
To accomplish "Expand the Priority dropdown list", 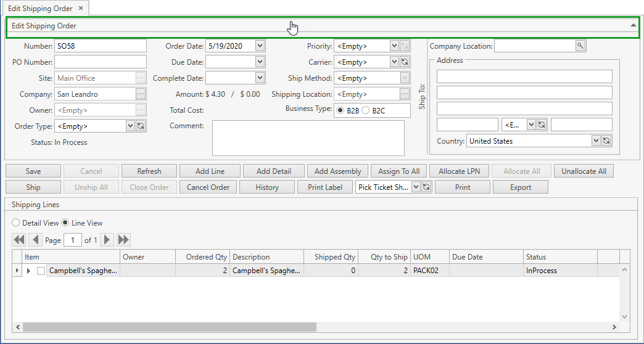I will tap(394, 46).
